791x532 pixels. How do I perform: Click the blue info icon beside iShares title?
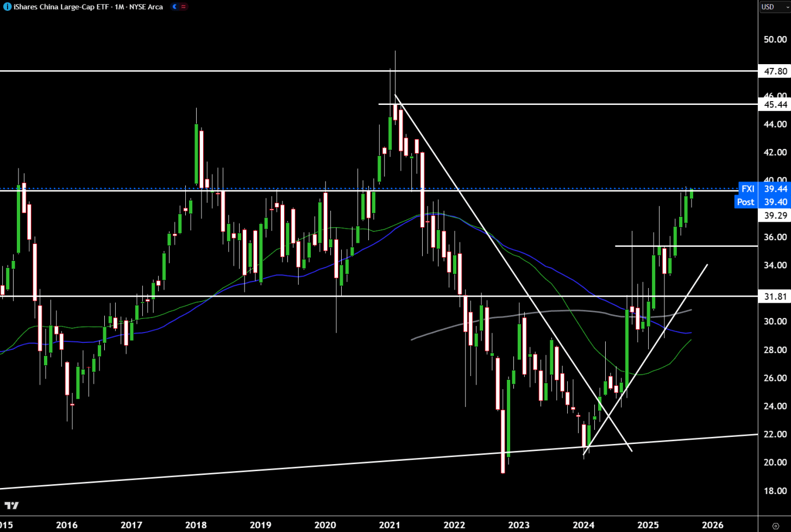pyautogui.click(x=7, y=7)
